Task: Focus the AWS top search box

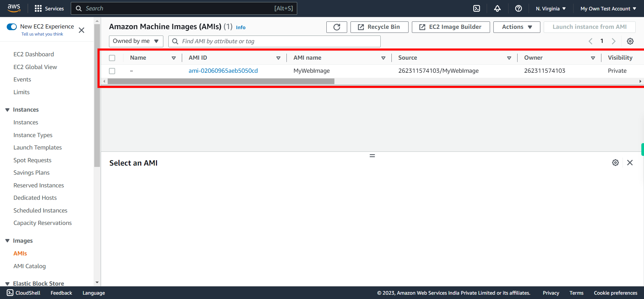Action: [x=184, y=8]
